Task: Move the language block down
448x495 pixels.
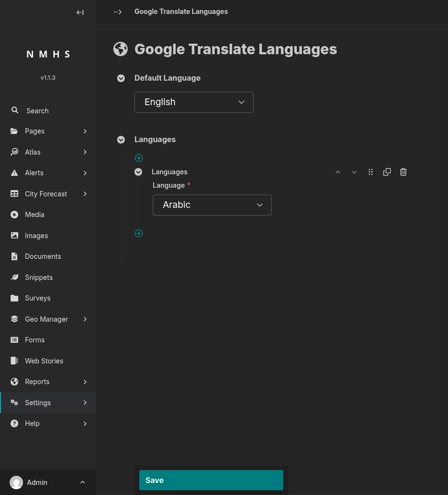Action: point(354,172)
